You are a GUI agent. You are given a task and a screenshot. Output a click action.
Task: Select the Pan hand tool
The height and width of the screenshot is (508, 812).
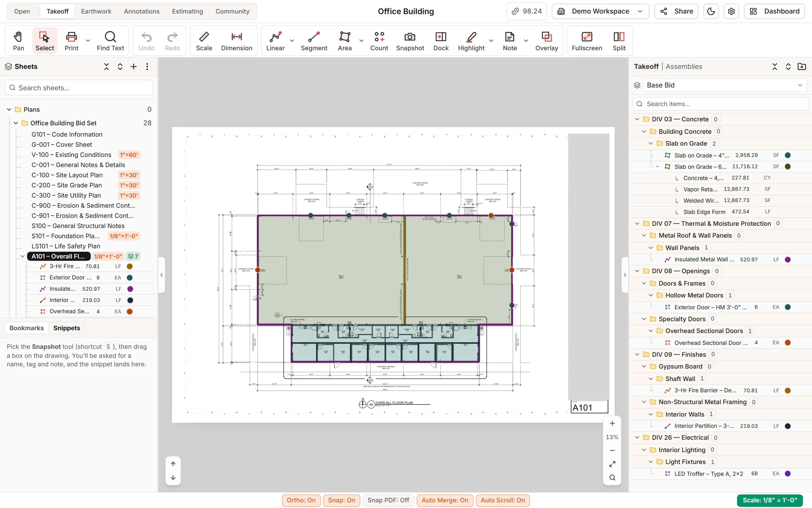tap(18, 41)
